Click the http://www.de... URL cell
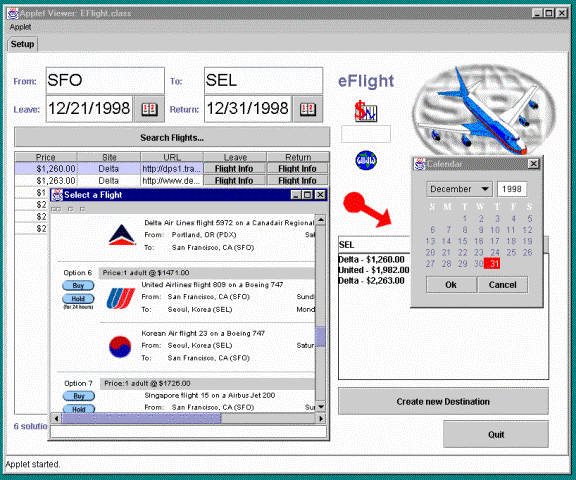576x480 pixels. coord(172,181)
